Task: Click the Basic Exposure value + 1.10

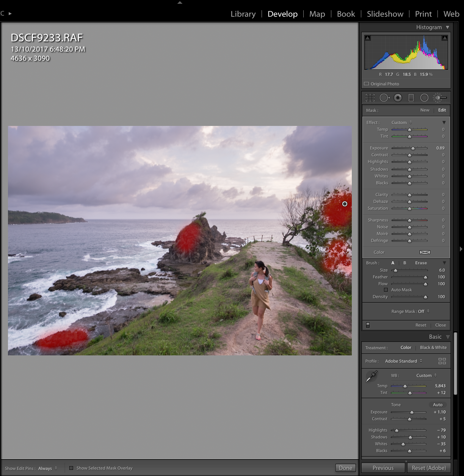Action: [440, 412]
